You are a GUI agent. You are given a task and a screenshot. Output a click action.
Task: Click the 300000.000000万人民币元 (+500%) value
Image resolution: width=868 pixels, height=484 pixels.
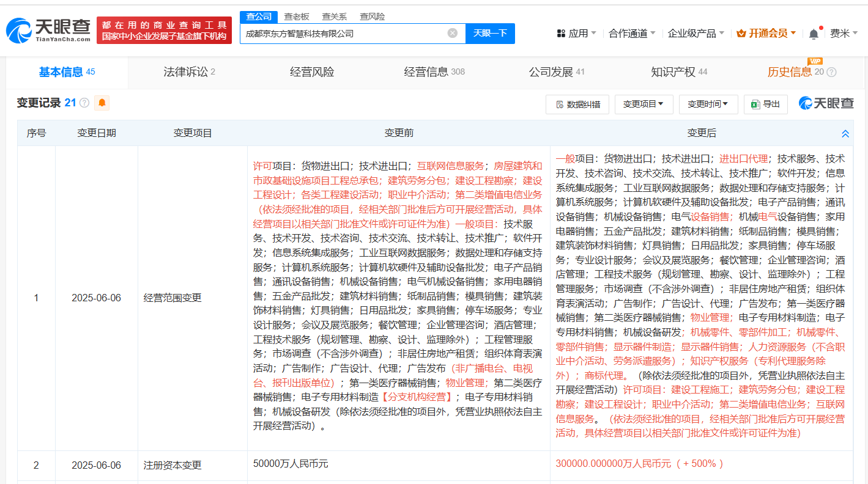coord(639,463)
